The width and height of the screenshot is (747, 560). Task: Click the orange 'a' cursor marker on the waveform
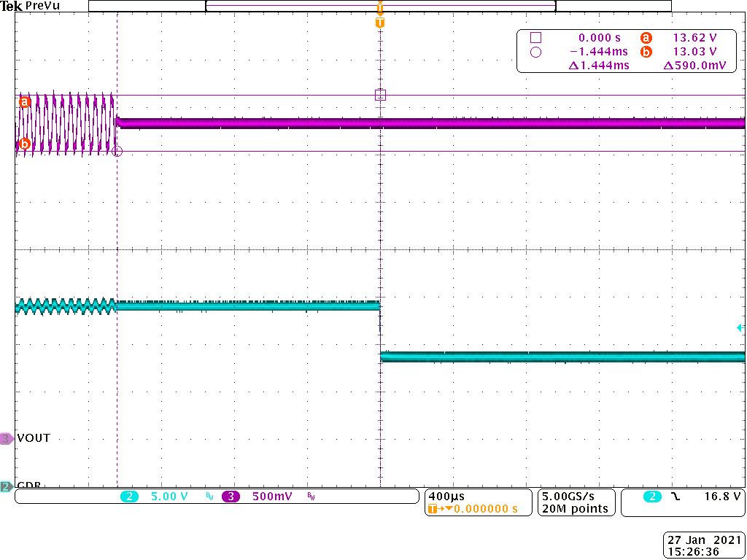pyautogui.click(x=24, y=102)
